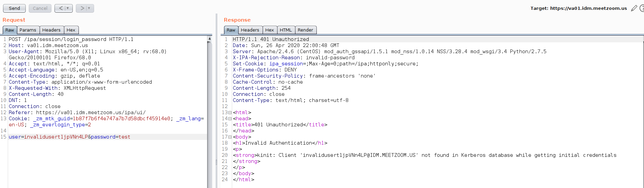Collapse the head tag fold marker
This screenshot has width=644, height=188.
point(230,119)
